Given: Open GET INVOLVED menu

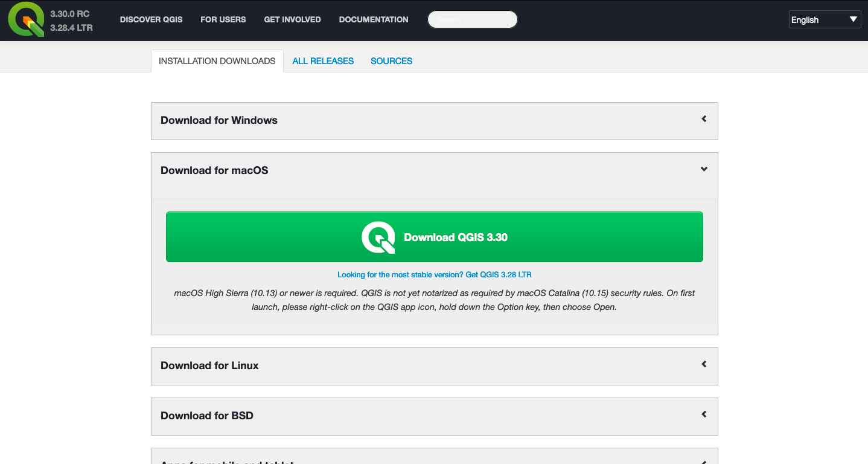Looking at the screenshot, I should (293, 19).
